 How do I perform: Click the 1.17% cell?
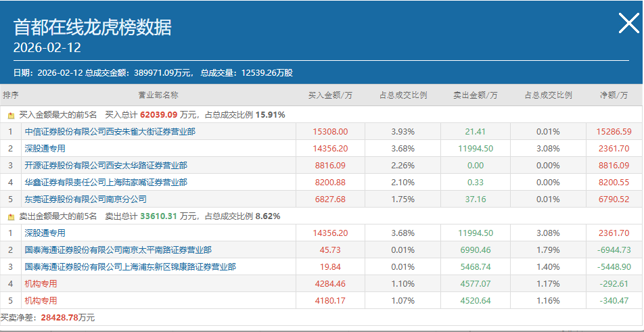[548, 283]
